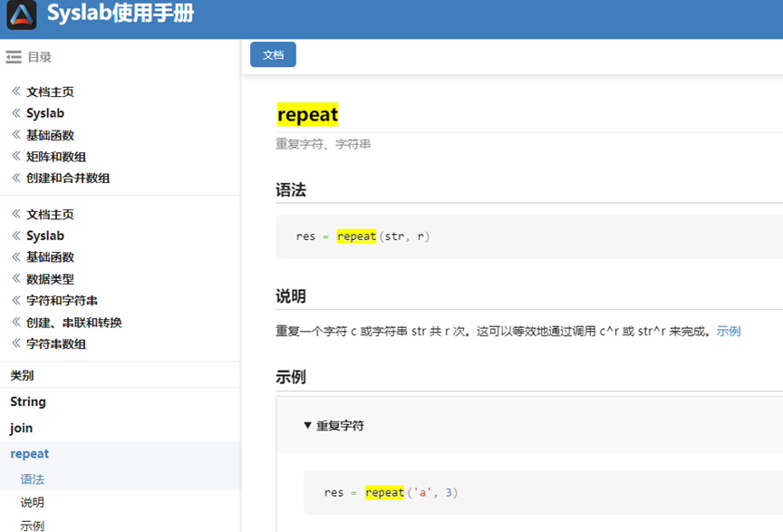The image size is (783, 532).
Task: Open 矩阵和数组 breadcrumb entry
Action: [x=56, y=157]
